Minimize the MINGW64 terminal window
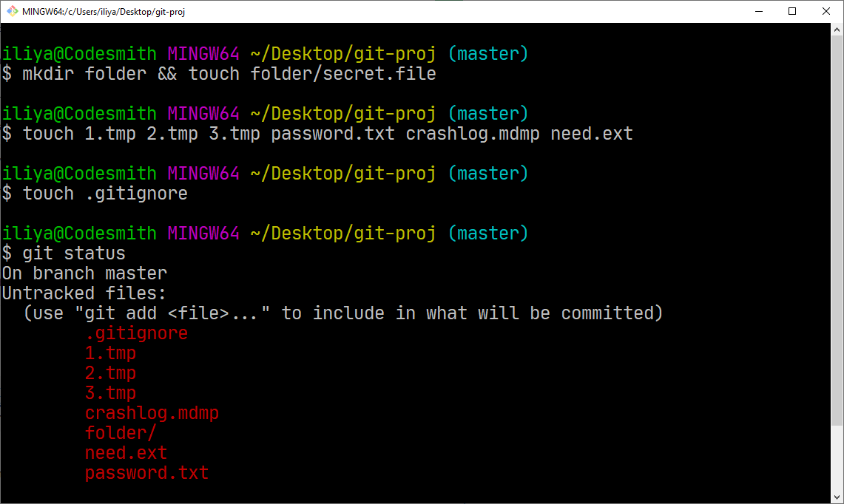This screenshot has height=504, width=844. [x=759, y=11]
